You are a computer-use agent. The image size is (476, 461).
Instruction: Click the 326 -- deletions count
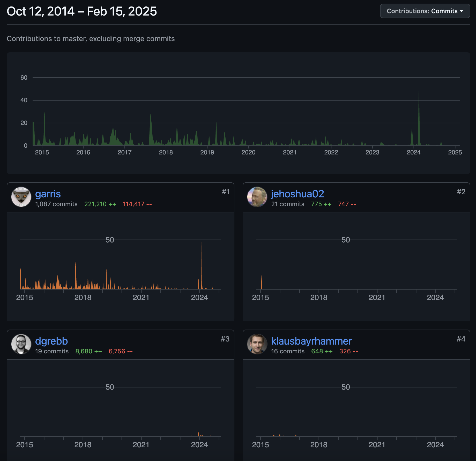coord(349,351)
